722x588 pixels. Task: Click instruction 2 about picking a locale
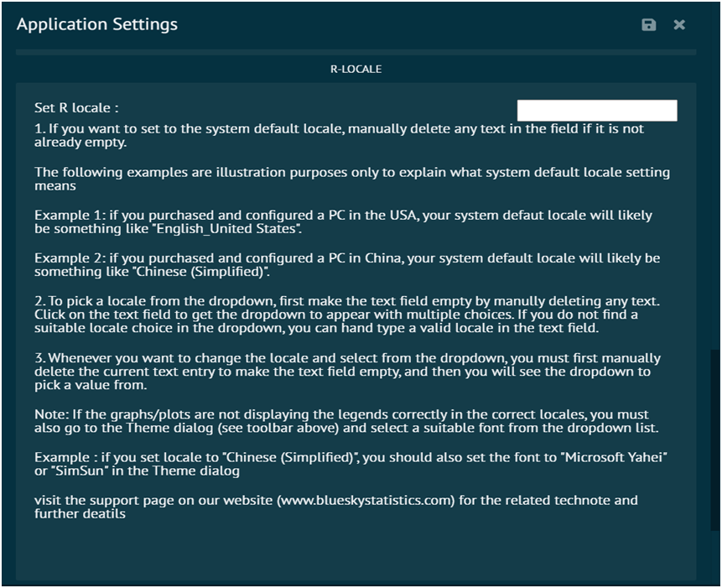(x=347, y=315)
